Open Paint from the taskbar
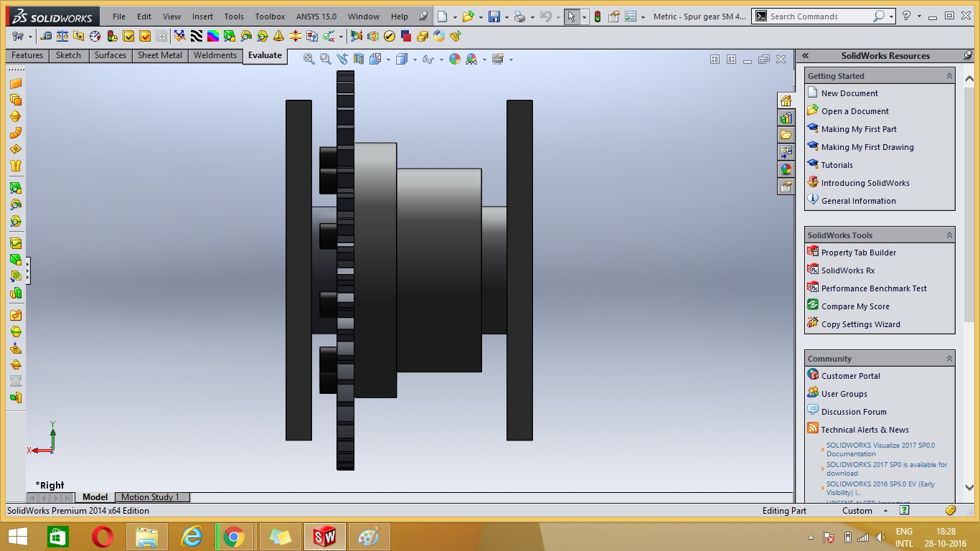 click(x=369, y=537)
